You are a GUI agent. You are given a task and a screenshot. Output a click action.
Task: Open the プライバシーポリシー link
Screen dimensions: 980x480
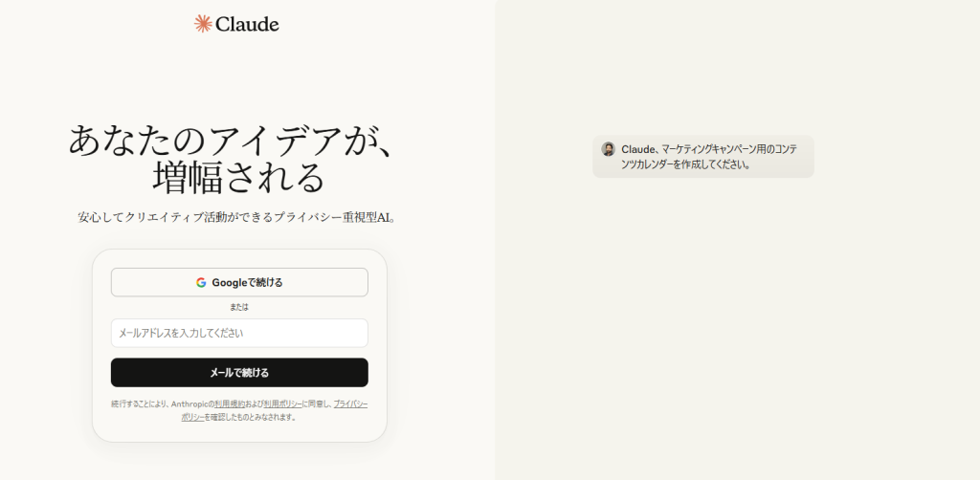[350, 404]
